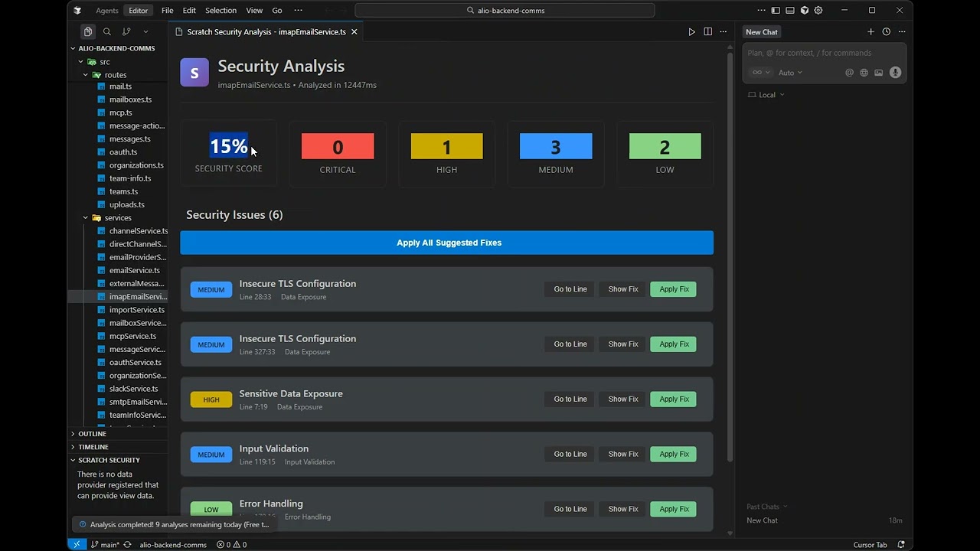This screenshot has width=980, height=551.
Task: Apply Fix for Insecure TLS Line 28:33
Action: click(674, 289)
